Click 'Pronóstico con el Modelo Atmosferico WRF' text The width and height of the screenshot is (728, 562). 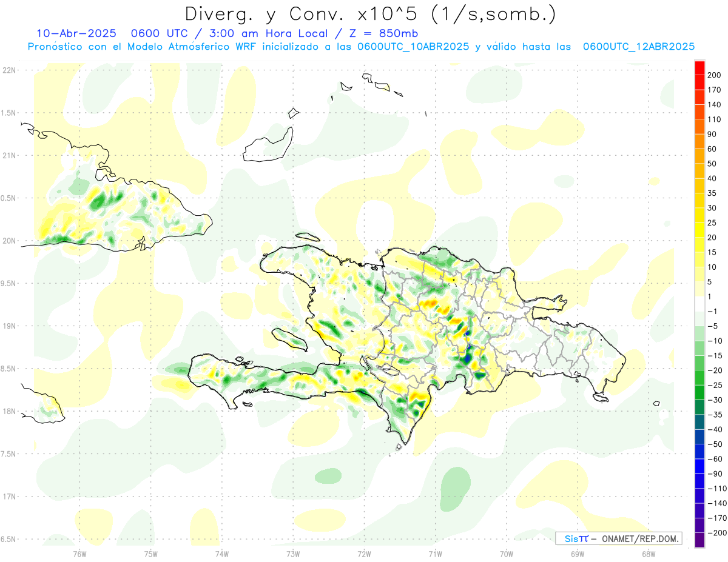(143, 47)
